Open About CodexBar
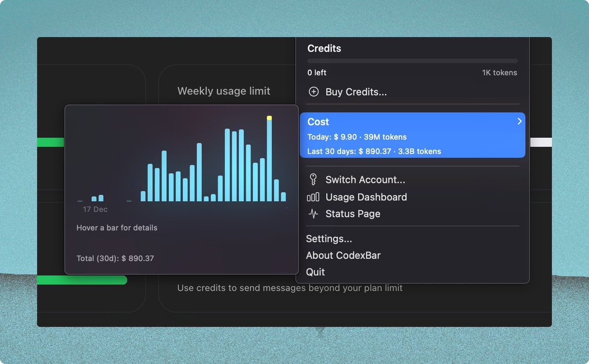 click(x=343, y=255)
